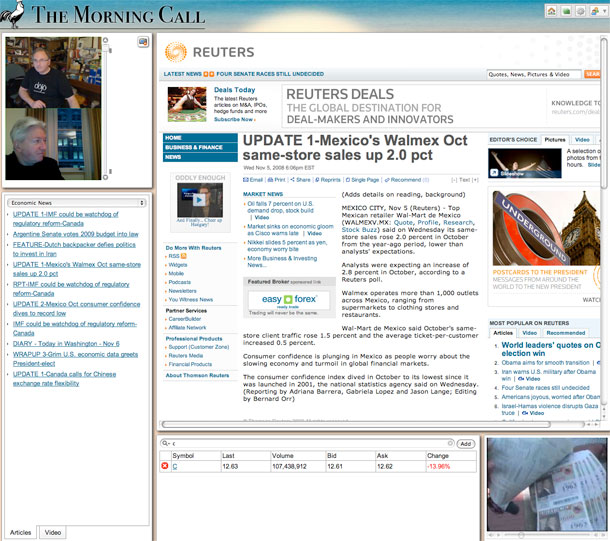Screen dimensions: 610x541
Task: Click the easy-forex featured broker ad
Action: (x=289, y=300)
